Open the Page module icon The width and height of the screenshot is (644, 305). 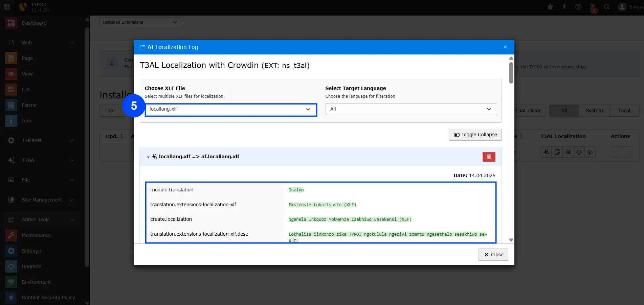coord(11,58)
